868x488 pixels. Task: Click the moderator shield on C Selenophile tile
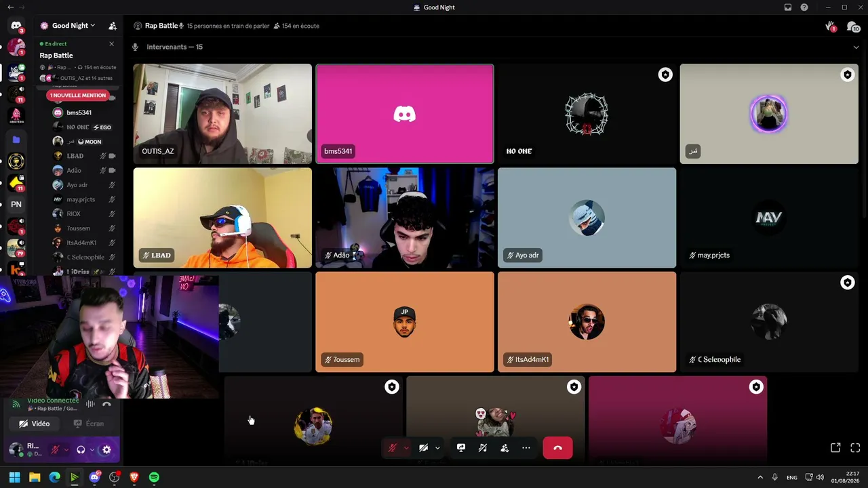848,283
